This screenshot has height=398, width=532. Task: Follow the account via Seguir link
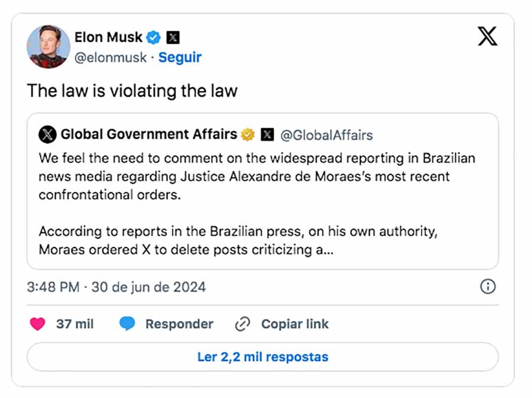pyautogui.click(x=180, y=57)
